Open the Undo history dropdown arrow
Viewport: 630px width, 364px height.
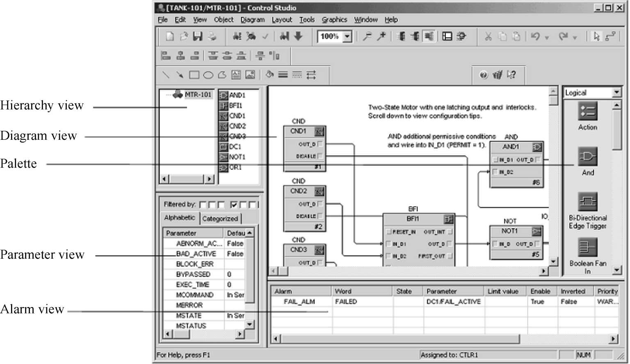pos(547,38)
